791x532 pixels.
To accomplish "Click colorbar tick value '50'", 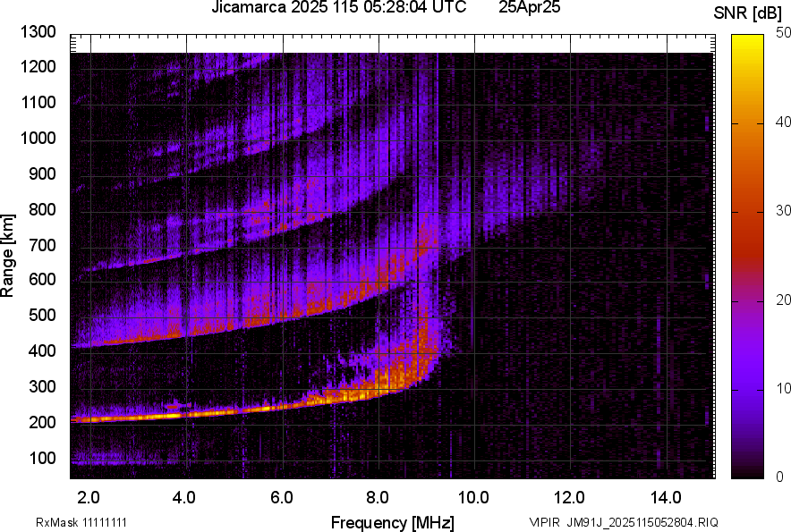I will (784, 33).
